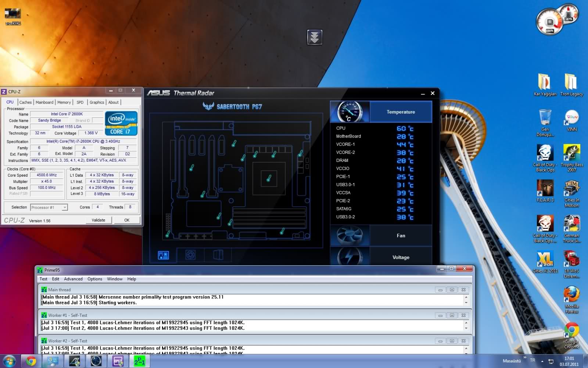The height and width of the screenshot is (368, 588).
Task: Click the CPU meter gadget on desktop
Action: pyautogui.click(x=550, y=22)
